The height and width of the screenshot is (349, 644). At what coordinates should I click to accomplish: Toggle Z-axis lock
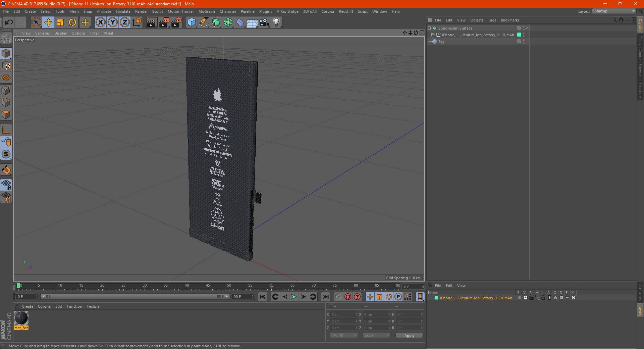tap(125, 22)
